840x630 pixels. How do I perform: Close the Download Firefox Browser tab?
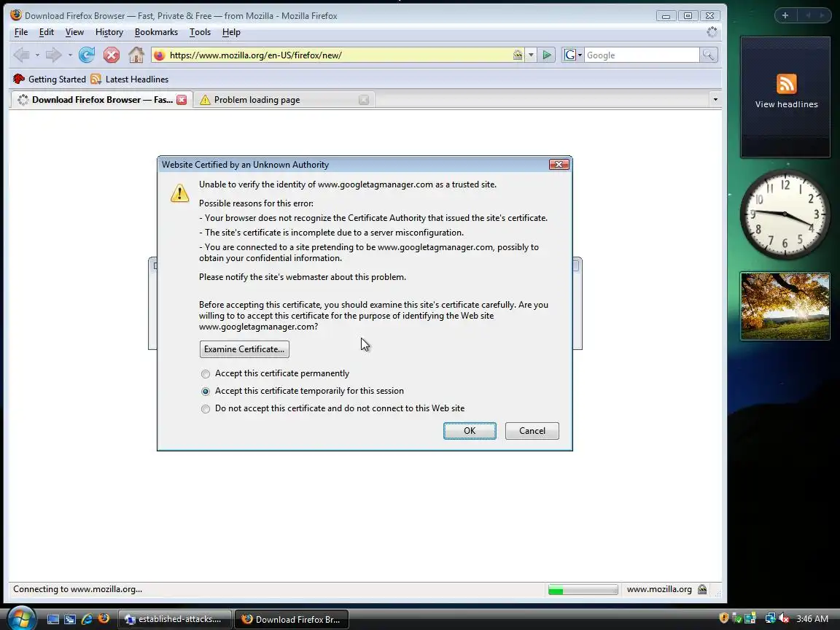[182, 100]
